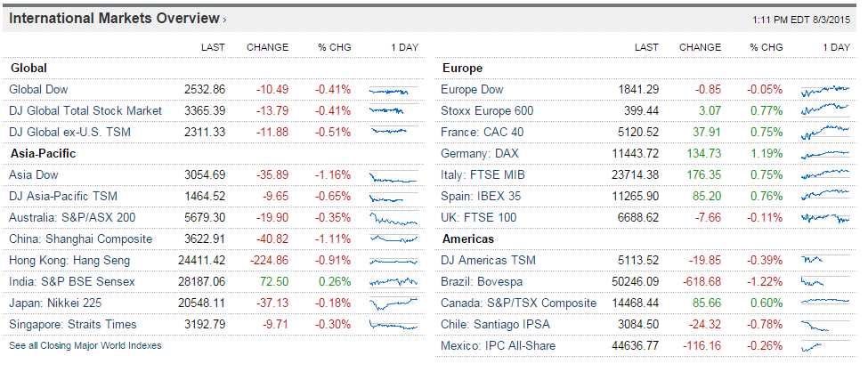
Task: Click the arrow beside International Markets Overview
Action: 224,19
